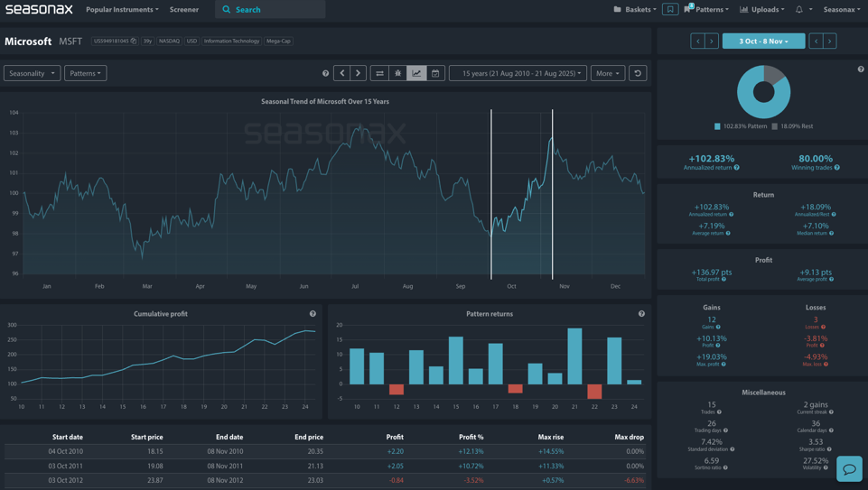Click help icon beside Pattern returns

click(641, 314)
